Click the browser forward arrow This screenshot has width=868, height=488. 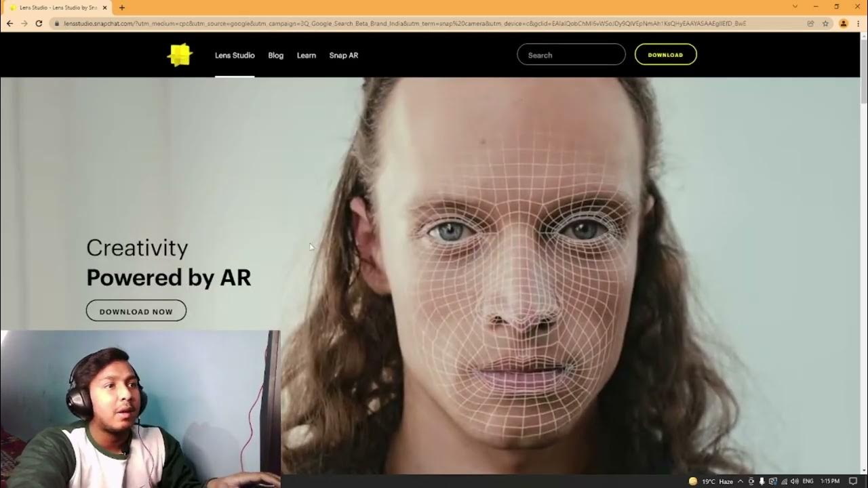coord(24,23)
